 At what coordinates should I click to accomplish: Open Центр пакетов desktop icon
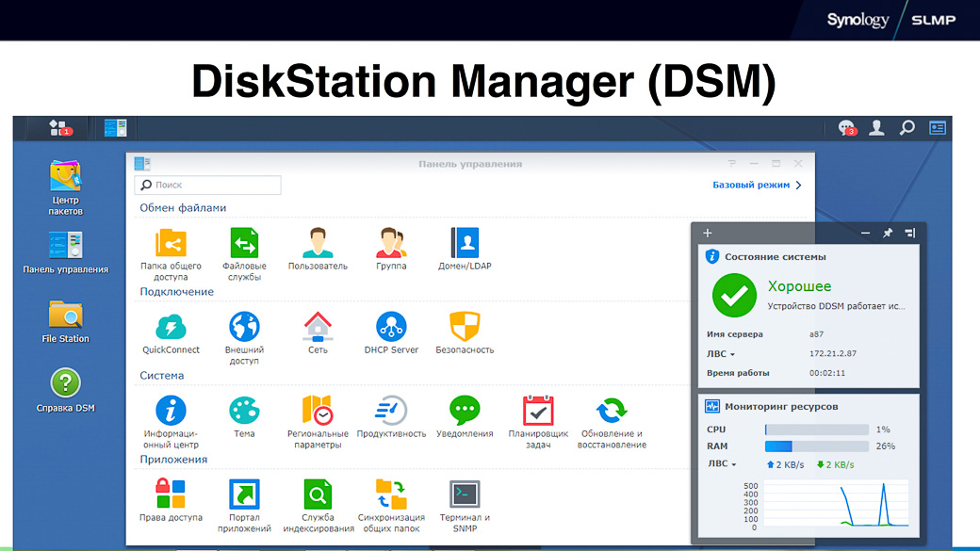66,186
